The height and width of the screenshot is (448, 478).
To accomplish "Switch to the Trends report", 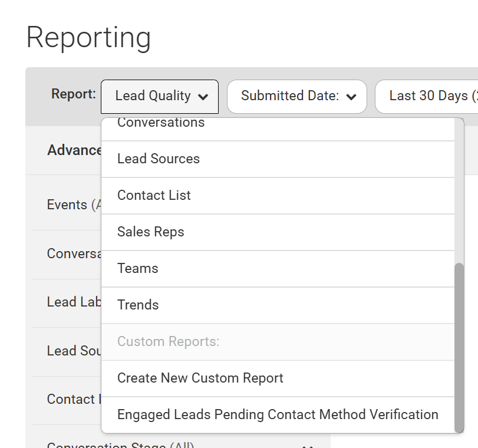I will (138, 305).
